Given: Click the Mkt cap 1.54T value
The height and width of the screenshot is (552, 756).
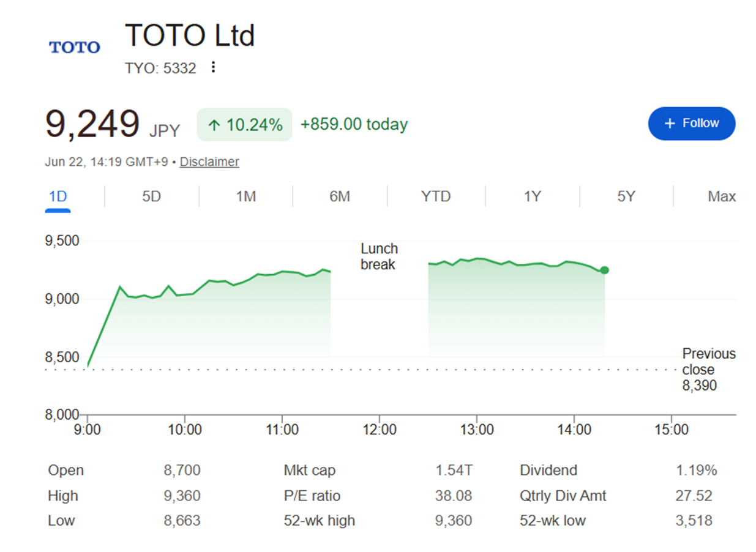Looking at the screenshot, I should click(x=454, y=471).
